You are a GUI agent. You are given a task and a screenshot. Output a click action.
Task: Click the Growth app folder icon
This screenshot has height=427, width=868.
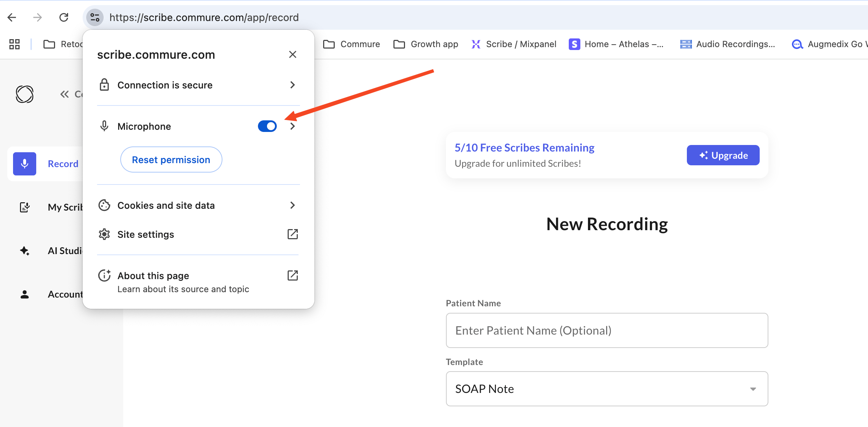coord(399,44)
